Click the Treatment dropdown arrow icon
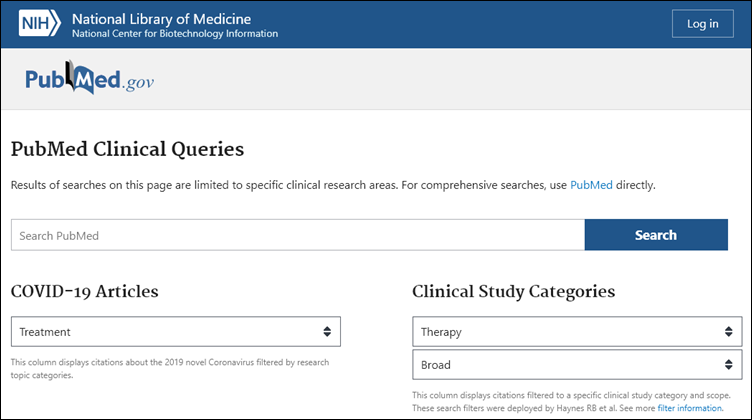 (x=327, y=331)
